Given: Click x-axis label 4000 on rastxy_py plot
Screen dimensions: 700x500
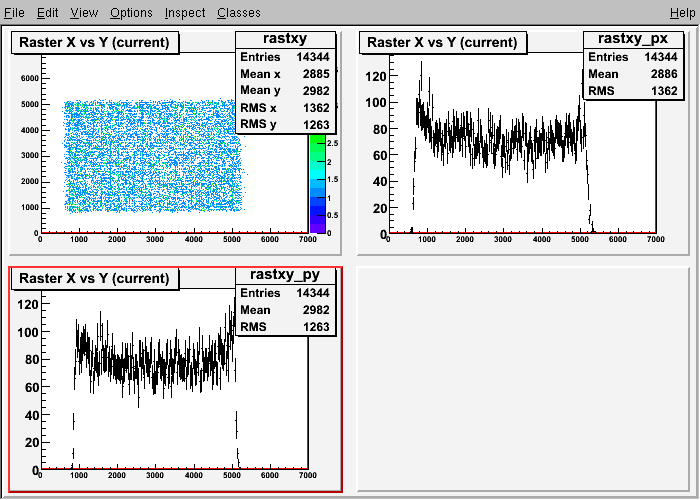Looking at the screenshot, I should tap(193, 475).
